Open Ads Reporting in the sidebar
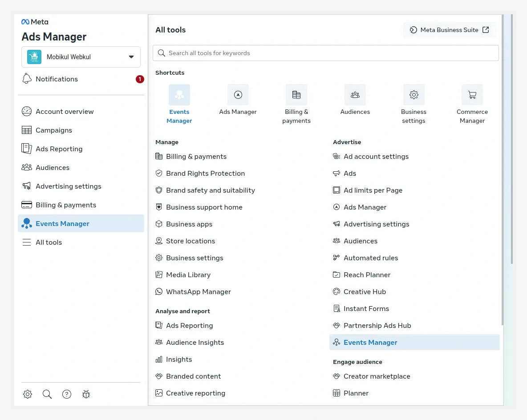This screenshot has width=527, height=420. click(x=81, y=149)
